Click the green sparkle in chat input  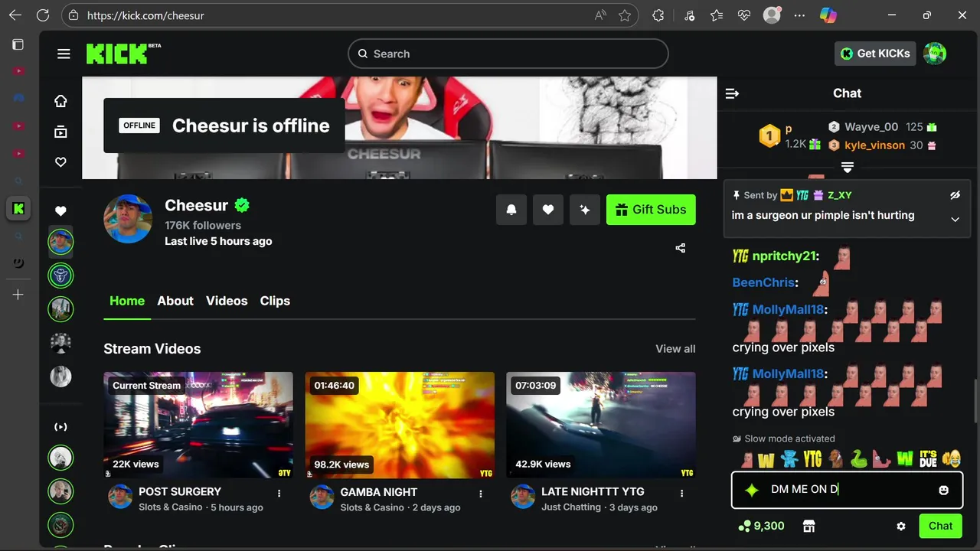[x=752, y=490]
